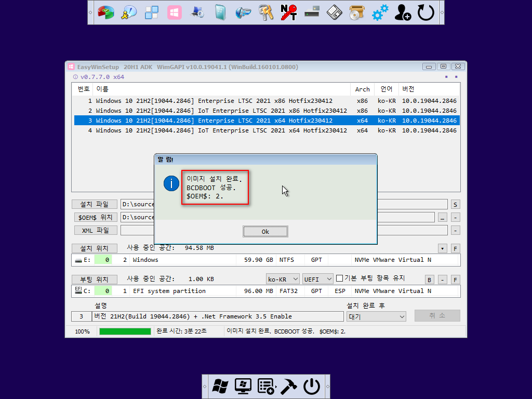Click the minus button in 부팅 위치 row
The image size is (532, 399).
pos(443,280)
